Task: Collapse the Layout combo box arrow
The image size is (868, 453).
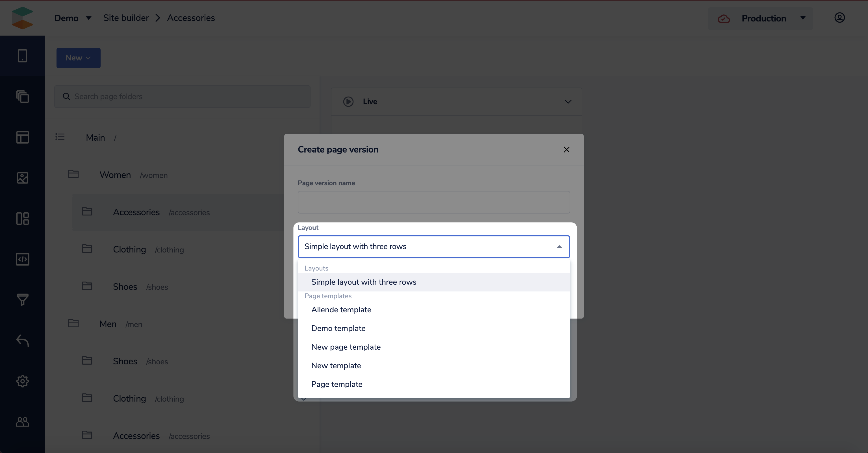Action: [x=559, y=247]
